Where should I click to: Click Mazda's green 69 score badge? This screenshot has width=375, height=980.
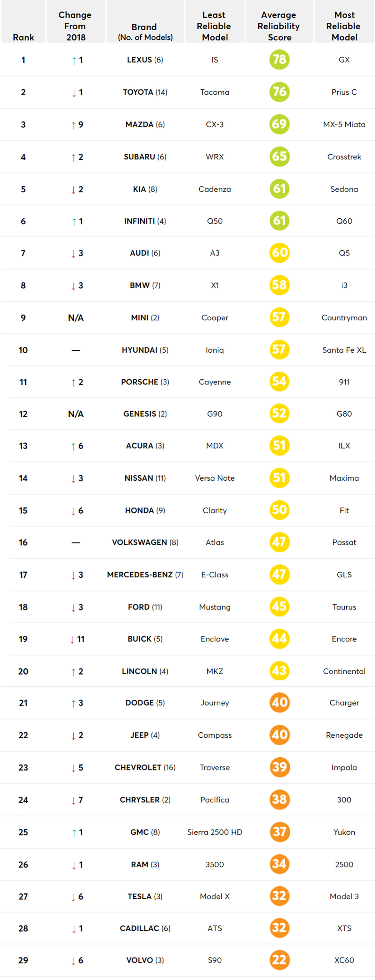[279, 124]
